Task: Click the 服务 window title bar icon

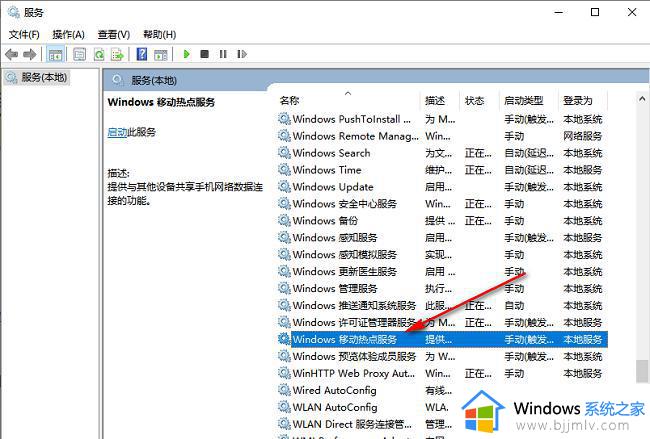Action: (13, 12)
